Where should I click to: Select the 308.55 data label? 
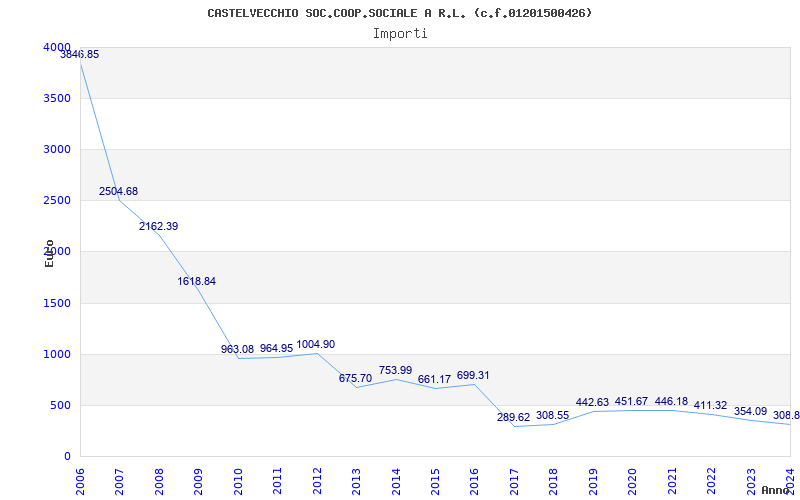coord(553,415)
